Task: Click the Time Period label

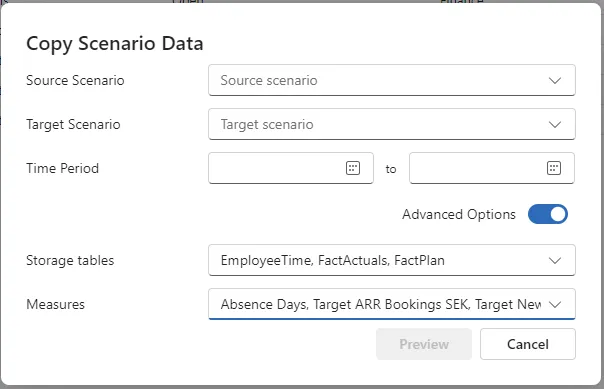Action: point(62,168)
